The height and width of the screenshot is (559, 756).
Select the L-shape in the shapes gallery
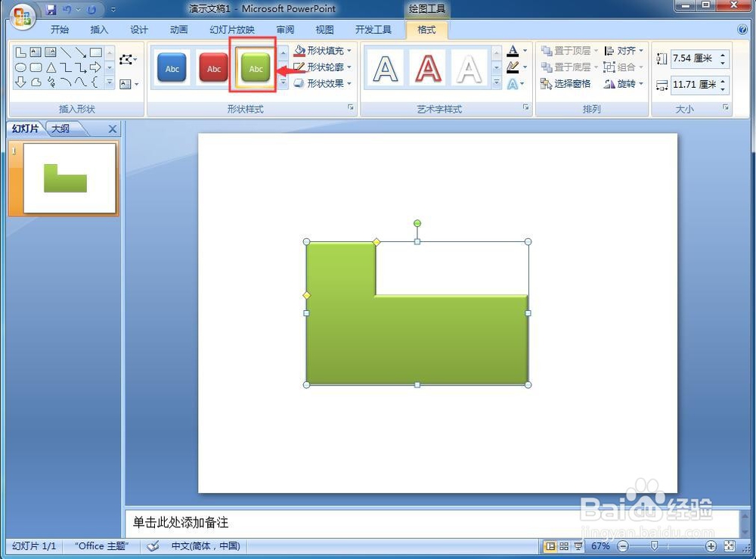coord(20,52)
